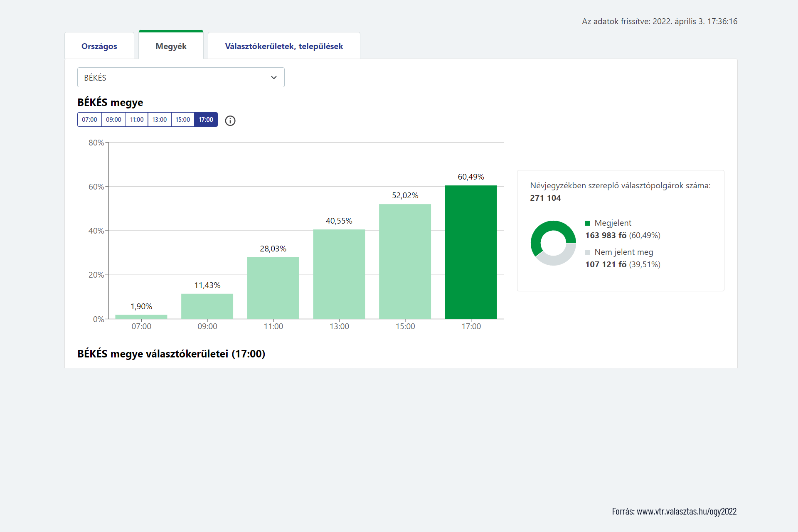
Task: Click the 52,02% bar at 15:00
Action: point(405,262)
